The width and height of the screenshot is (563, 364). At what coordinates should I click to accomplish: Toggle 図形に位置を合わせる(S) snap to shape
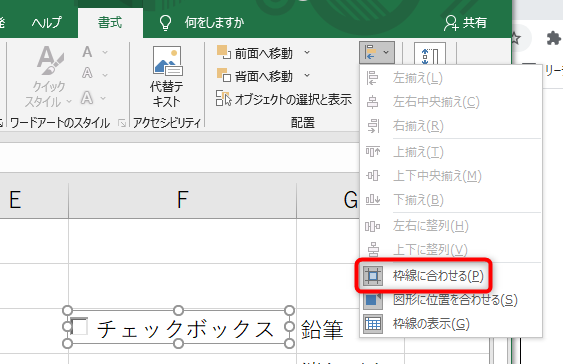tap(451, 300)
